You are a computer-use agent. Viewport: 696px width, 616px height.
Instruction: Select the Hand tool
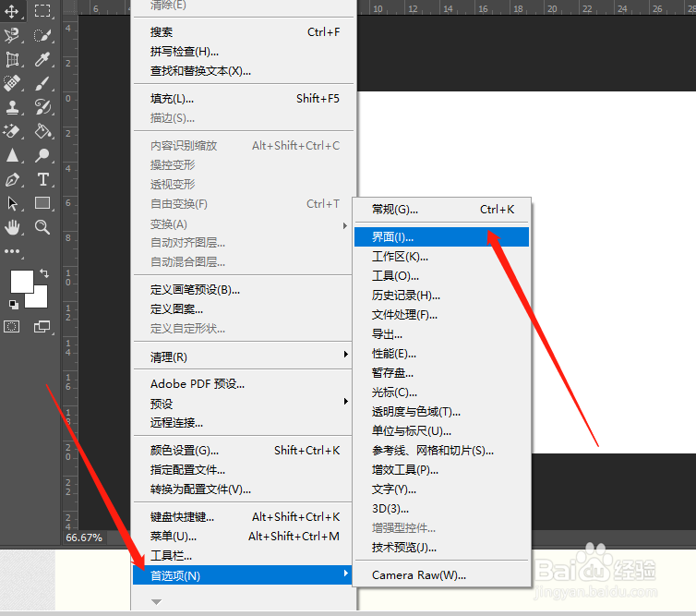coord(12,227)
